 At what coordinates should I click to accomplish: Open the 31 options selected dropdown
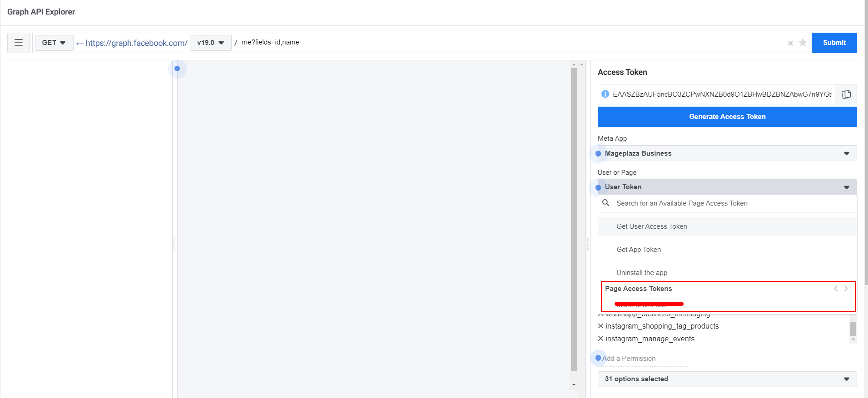(x=727, y=379)
